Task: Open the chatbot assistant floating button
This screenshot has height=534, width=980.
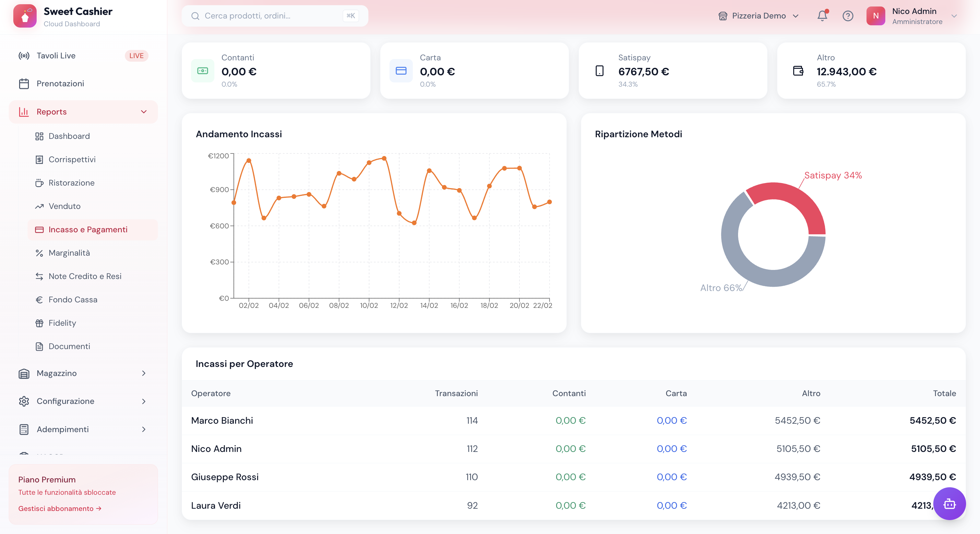Action: coord(949,504)
